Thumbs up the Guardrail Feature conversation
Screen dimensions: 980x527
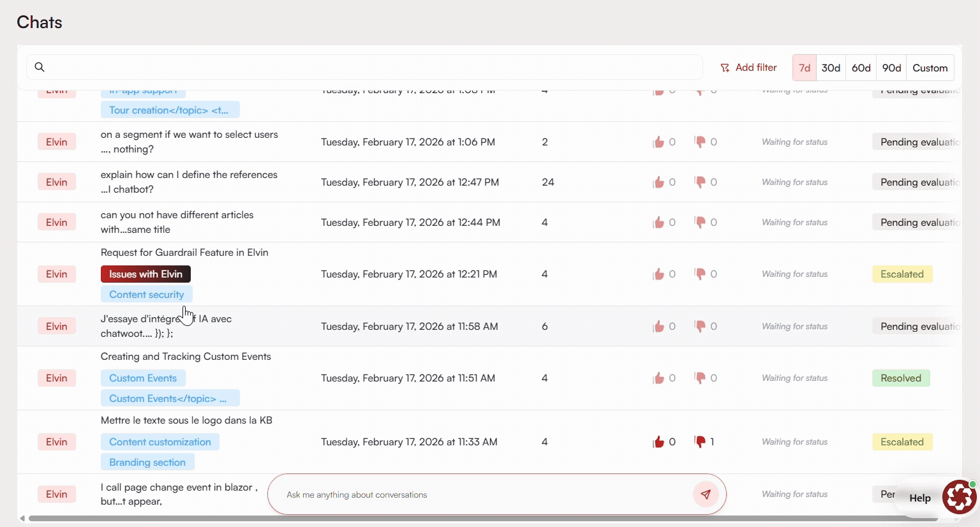pyautogui.click(x=658, y=274)
